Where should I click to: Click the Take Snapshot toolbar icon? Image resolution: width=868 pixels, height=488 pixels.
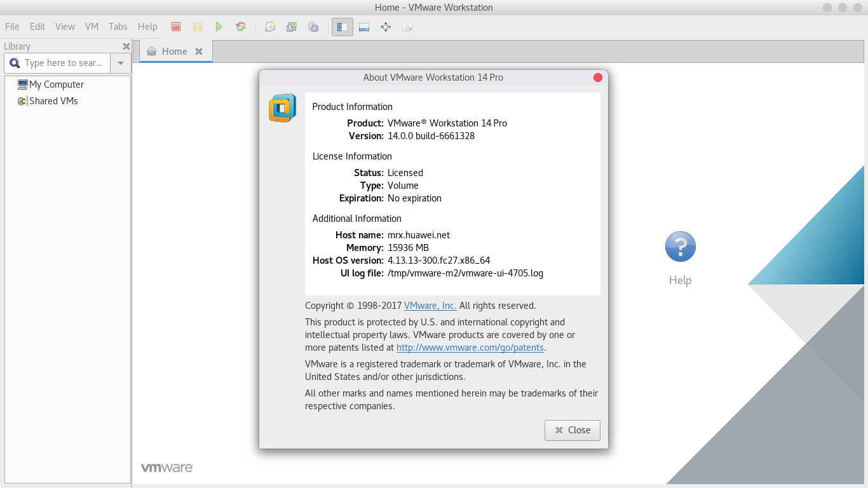[270, 27]
